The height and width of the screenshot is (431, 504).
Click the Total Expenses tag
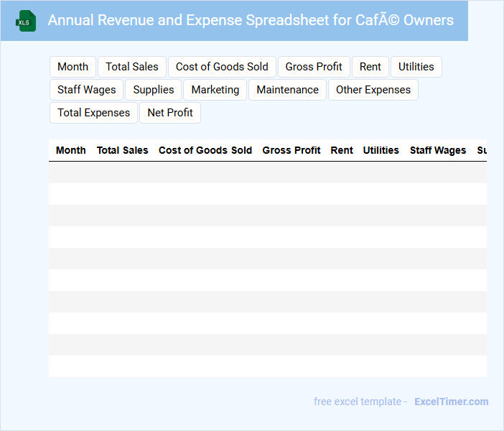(x=93, y=113)
